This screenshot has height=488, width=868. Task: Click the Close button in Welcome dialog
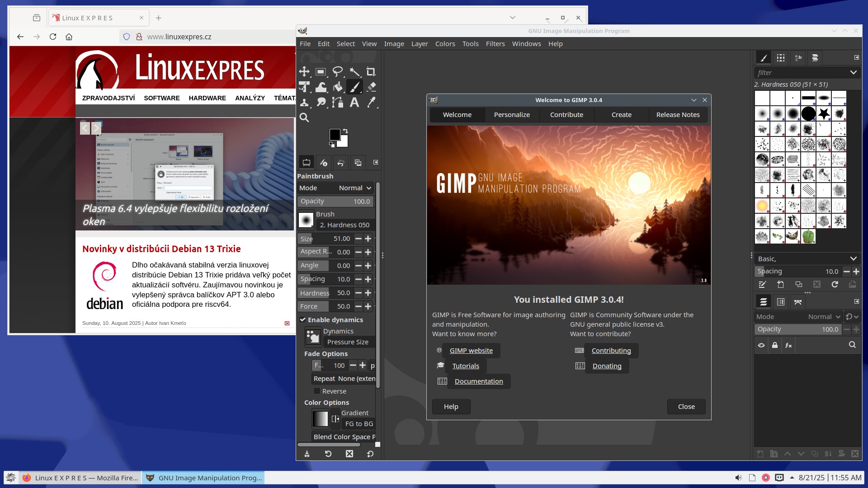(x=686, y=407)
